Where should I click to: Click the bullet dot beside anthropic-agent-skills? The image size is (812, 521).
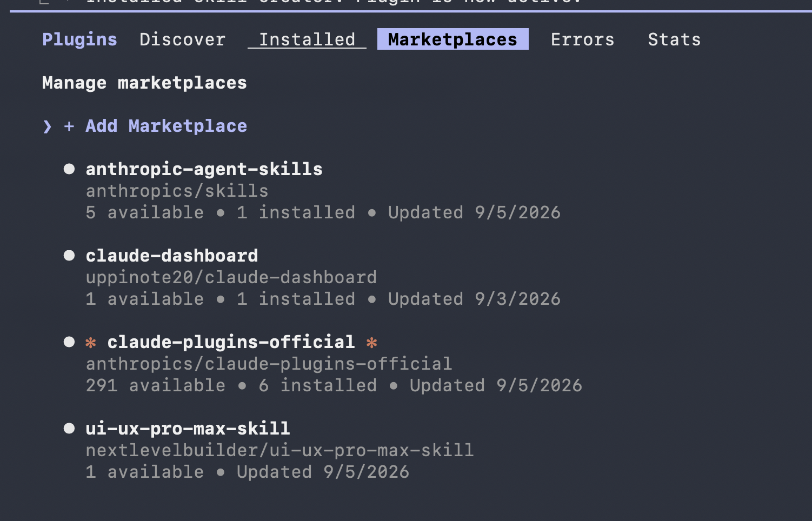(69, 169)
